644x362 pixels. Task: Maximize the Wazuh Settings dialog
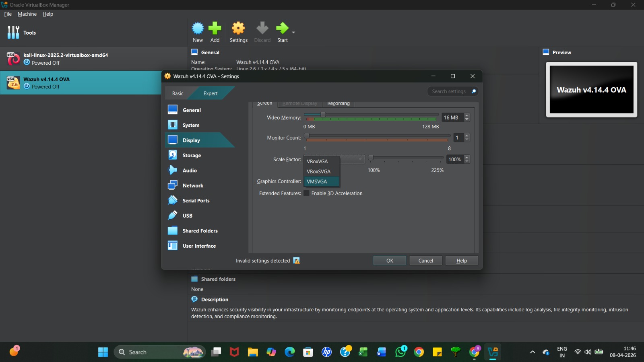coord(453,76)
